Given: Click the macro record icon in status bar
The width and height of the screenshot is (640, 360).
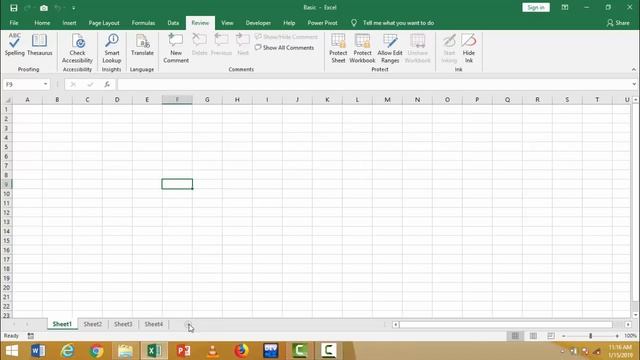Looking at the screenshot, I should click(x=31, y=336).
